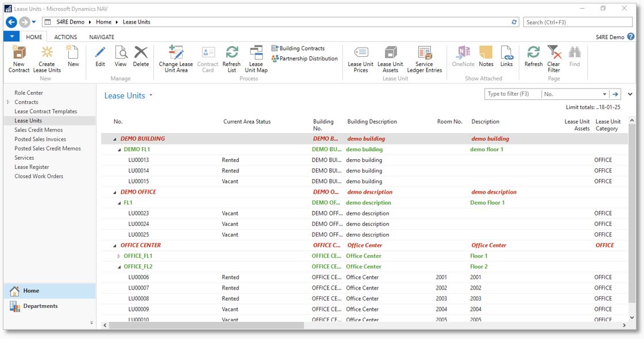Collapse the DEMO BUILDING tree row
Image resolution: width=644 pixels, height=339 pixels.
(114, 139)
